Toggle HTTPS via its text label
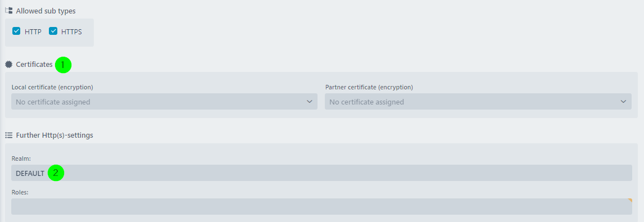The image size is (644, 222). tap(71, 31)
